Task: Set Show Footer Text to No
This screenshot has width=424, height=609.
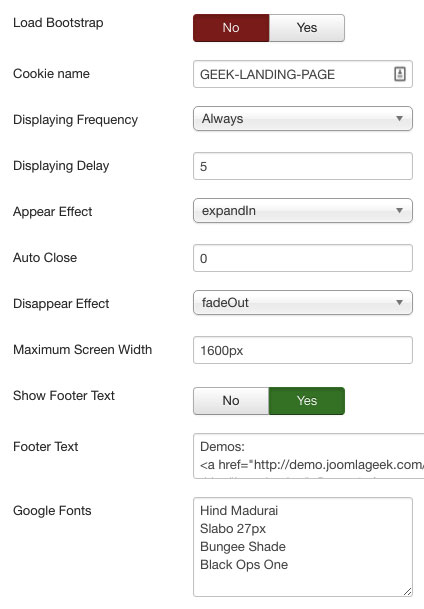Action: click(x=231, y=401)
